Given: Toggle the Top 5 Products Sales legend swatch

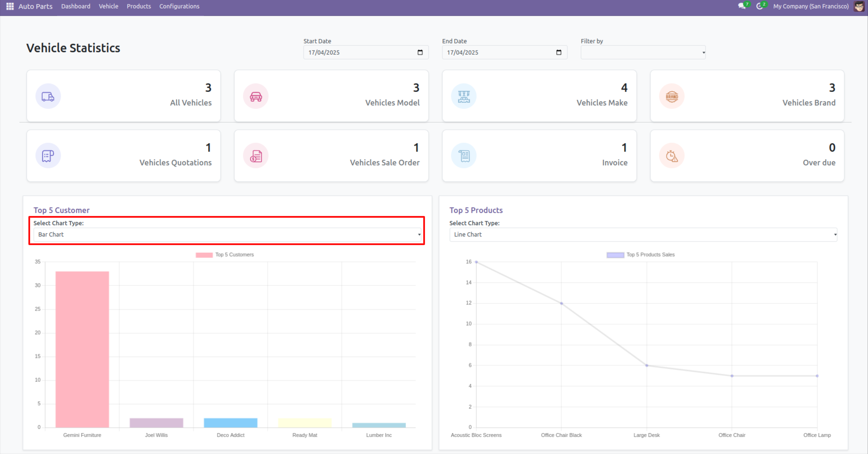Looking at the screenshot, I should point(615,255).
